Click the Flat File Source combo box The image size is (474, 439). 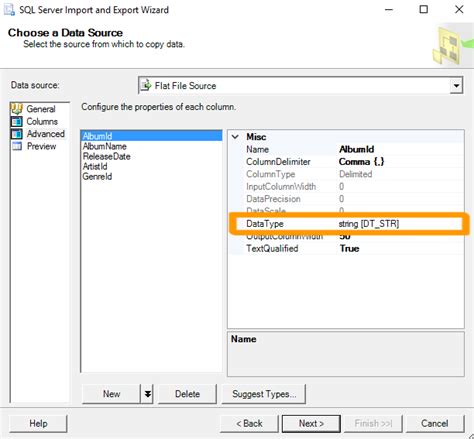point(300,86)
